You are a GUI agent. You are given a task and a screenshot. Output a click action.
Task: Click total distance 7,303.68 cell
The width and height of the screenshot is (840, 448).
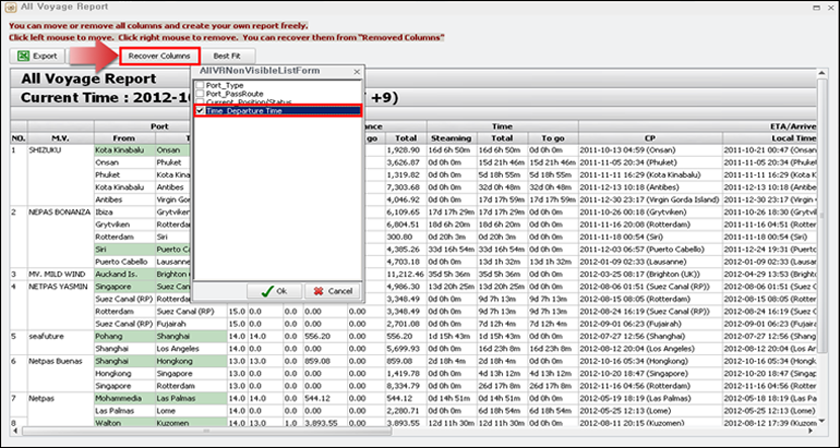pyautogui.click(x=406, y=188)
